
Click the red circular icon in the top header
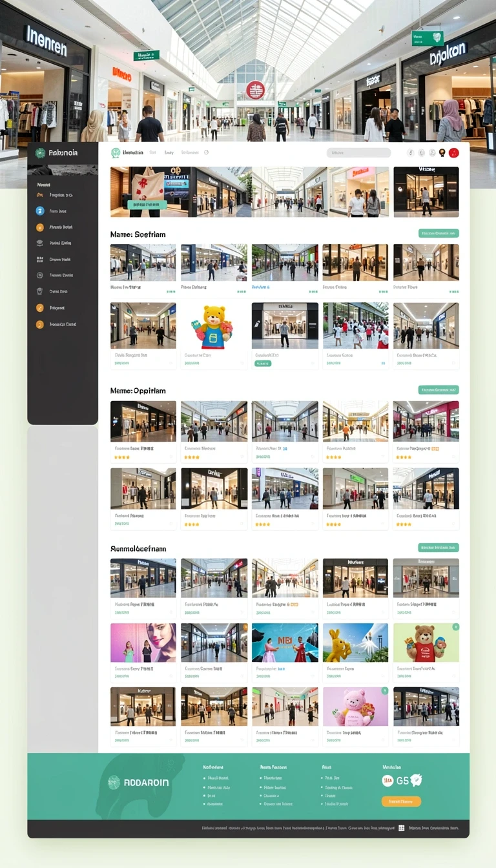pyautogui.click(x=453, y=153)
